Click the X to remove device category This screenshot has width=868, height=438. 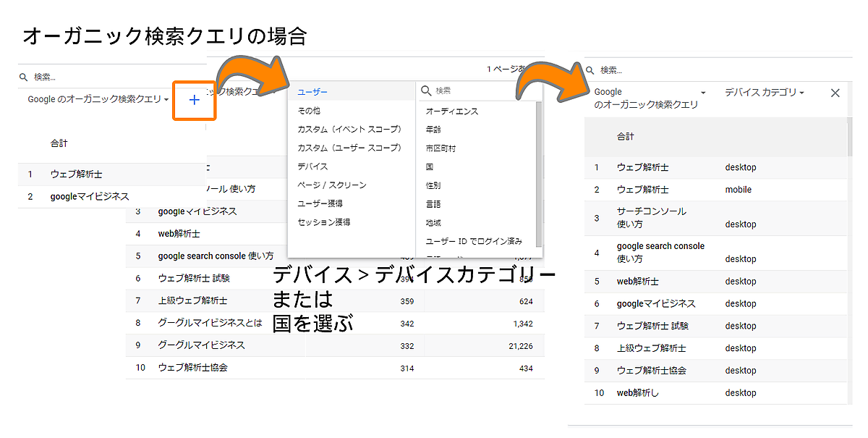click(x=835, y=93)
